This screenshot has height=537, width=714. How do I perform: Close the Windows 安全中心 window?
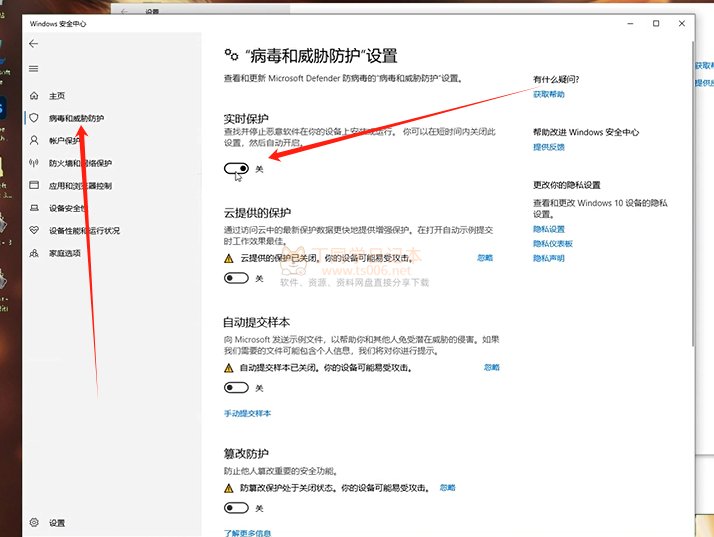682,24
